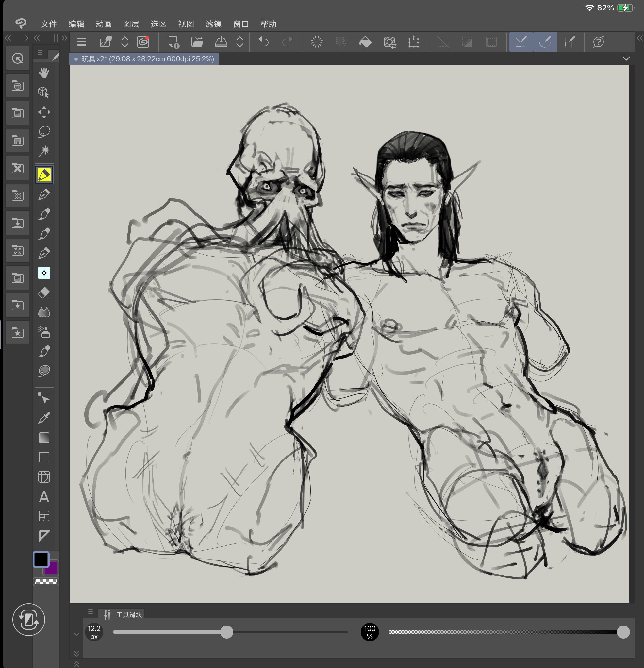This screenshot has width=644, height=668.
Task: Select the Eyedropper tool
Action: 44,418
